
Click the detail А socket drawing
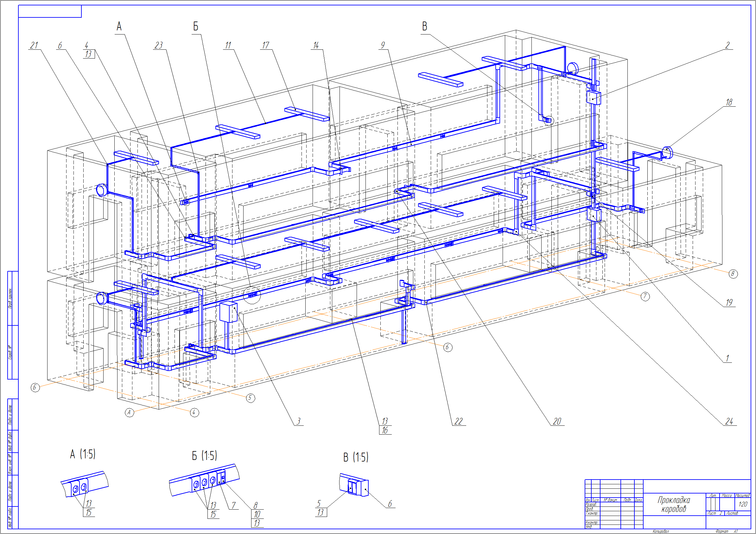[x=85, y=484]
